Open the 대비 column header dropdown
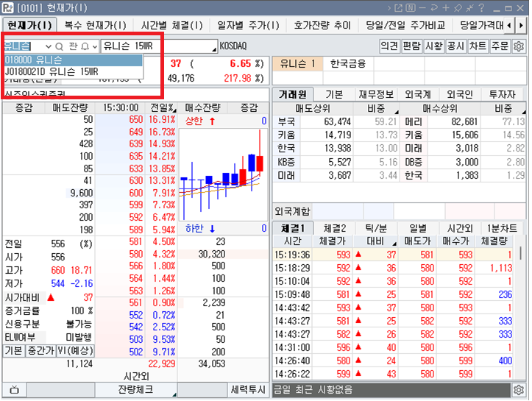This screenshot has width=532, height=401. [394, 244]
